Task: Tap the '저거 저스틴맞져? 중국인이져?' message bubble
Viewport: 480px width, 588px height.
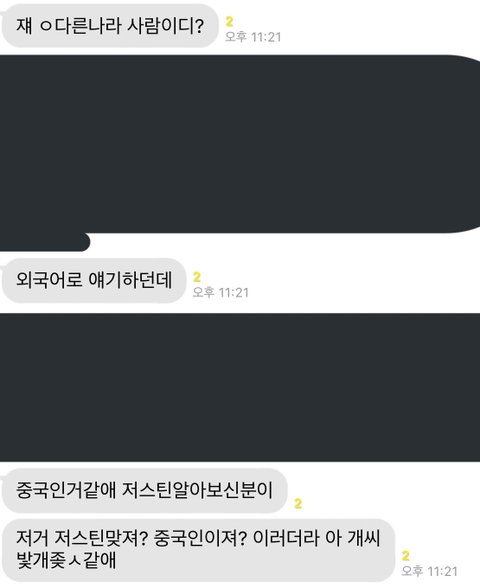Action: [199, 550]
